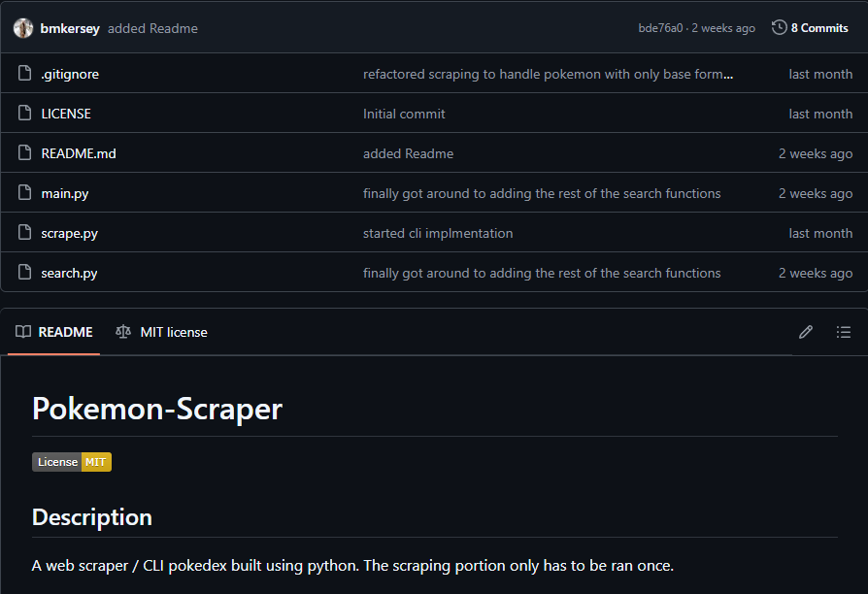Open the bmkersey username link
868x594 pixels.
70,29
